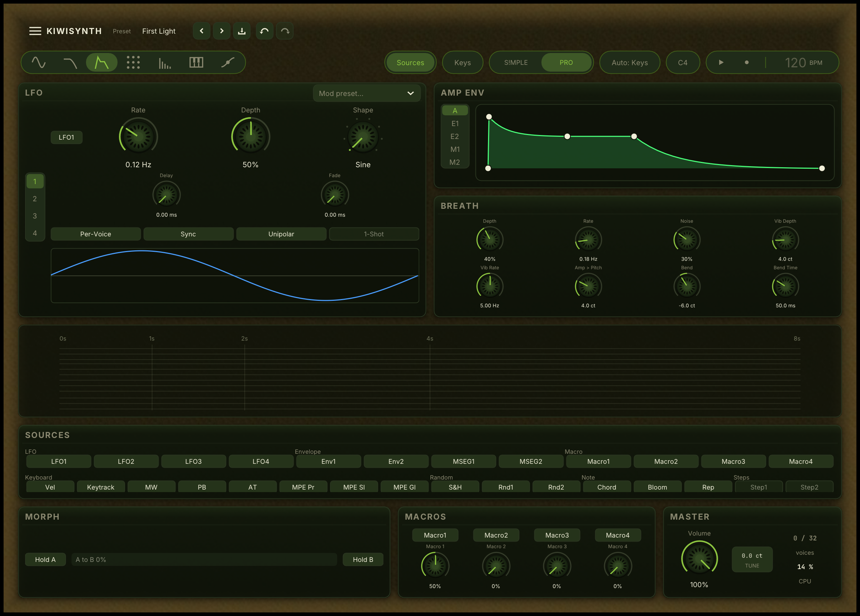Open the descending bars effects page

coord(164,63)
